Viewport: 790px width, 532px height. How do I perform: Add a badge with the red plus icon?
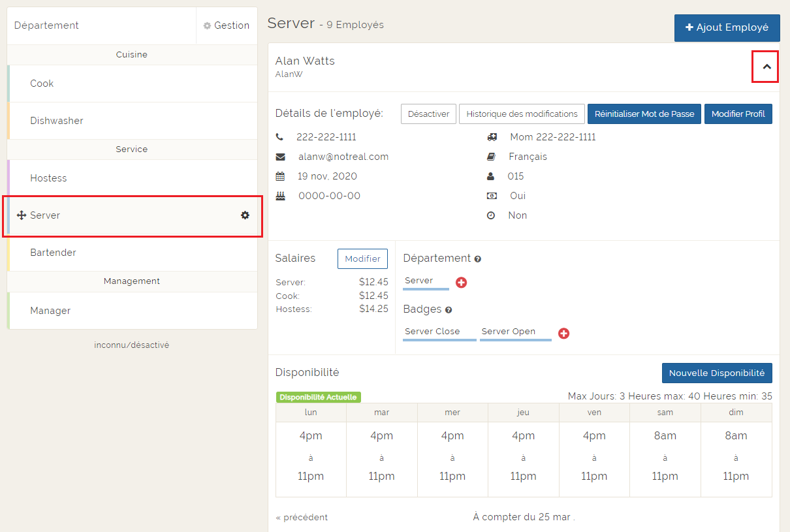point(564,334)
